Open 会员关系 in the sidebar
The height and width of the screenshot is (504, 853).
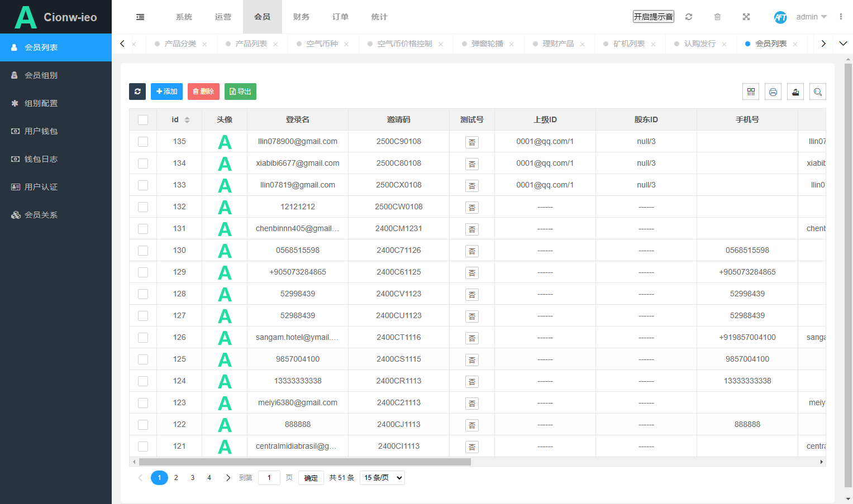click(56, 215)
